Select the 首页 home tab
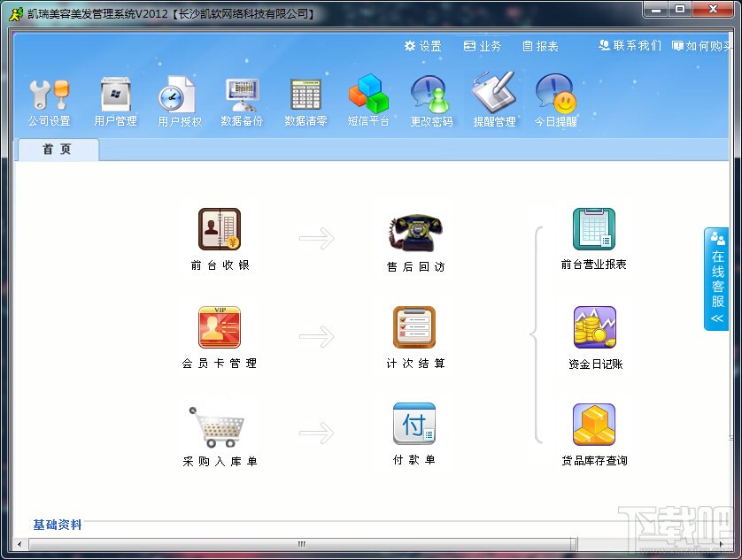Viewport: 742px width, 560px height. [58, 149]
